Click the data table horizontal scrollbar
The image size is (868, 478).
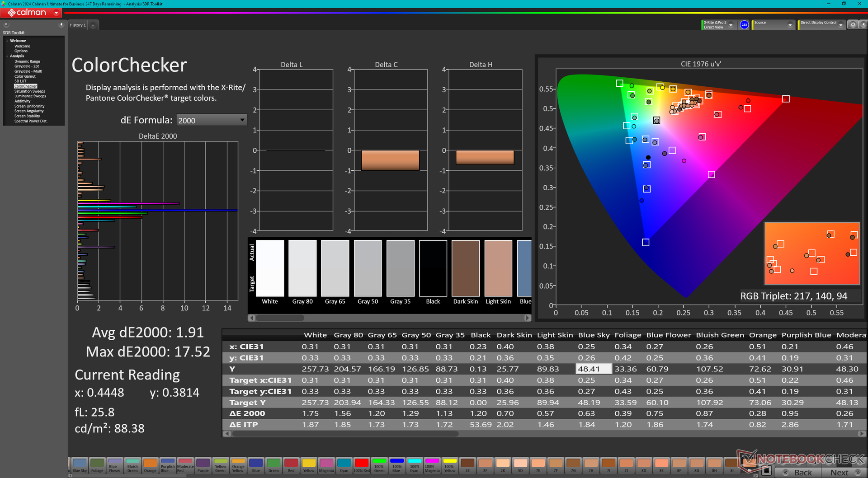344,434
